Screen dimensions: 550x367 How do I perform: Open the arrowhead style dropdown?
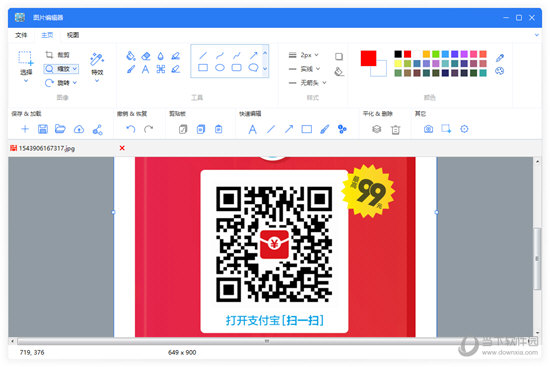[x=308, y=83]
